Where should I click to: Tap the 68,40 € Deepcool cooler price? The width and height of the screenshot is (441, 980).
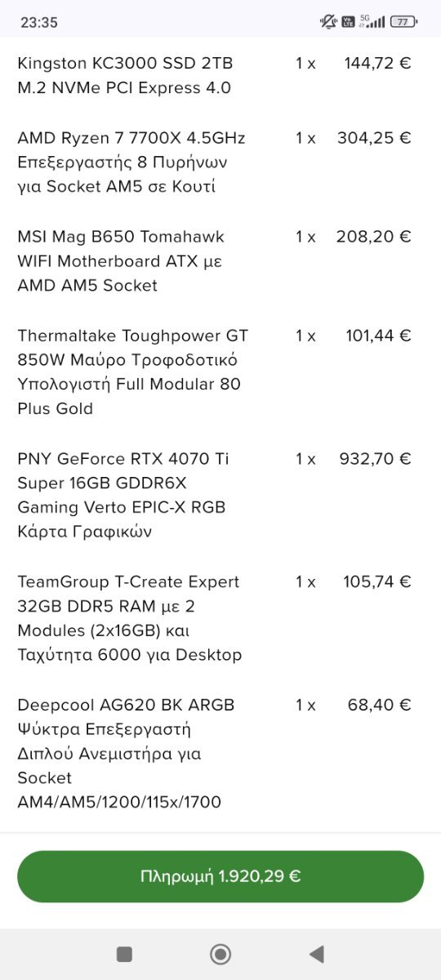pyautogui.click(x=379, y=705)
